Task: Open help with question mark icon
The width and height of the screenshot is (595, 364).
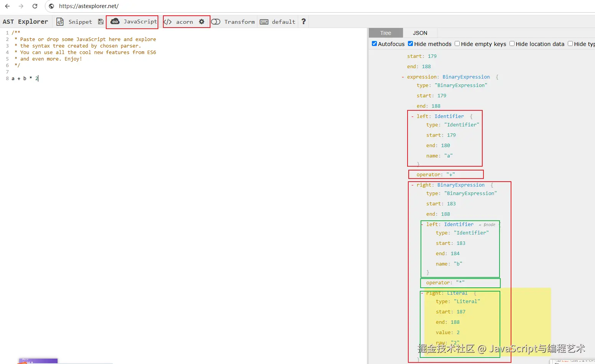Action: pos(304,21)
